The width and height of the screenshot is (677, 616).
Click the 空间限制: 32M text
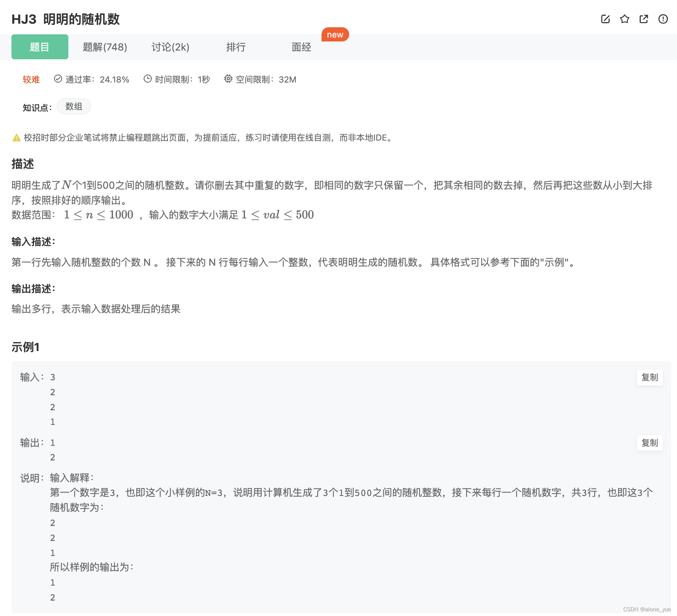[266, 79]
